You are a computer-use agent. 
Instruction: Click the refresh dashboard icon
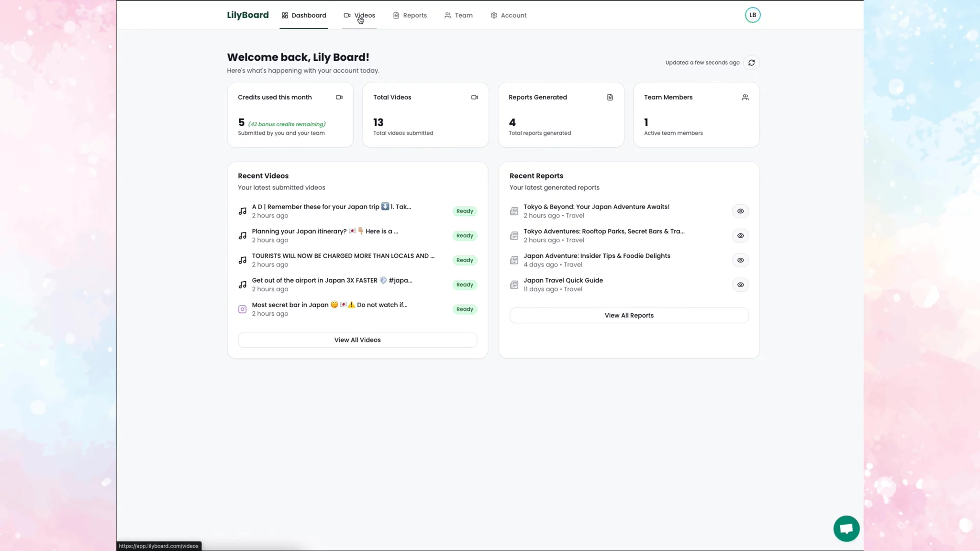point(751,63)
